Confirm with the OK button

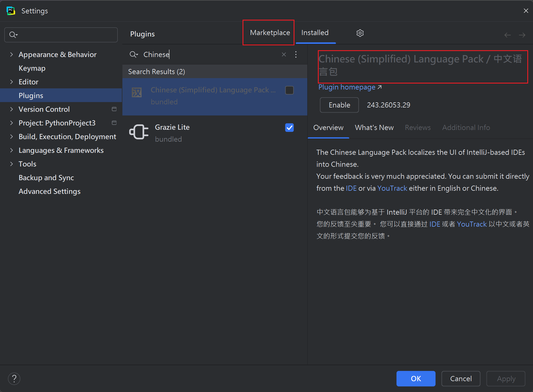416,379
